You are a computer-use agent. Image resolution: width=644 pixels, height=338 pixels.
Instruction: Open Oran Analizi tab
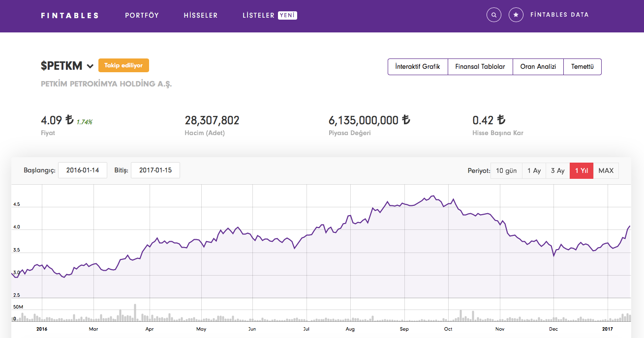(538, 67)
